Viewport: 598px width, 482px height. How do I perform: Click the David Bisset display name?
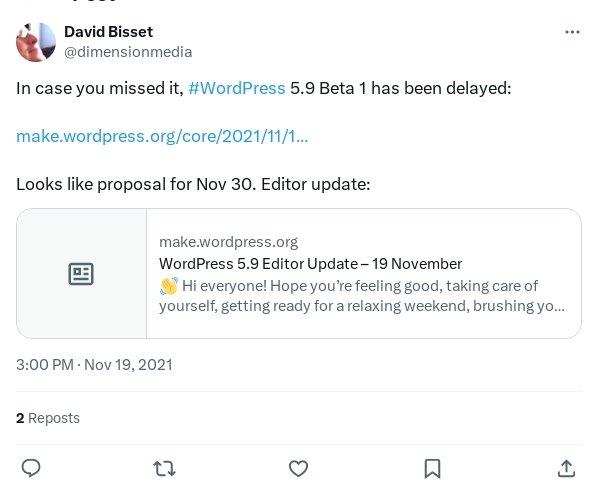point(108,32)
